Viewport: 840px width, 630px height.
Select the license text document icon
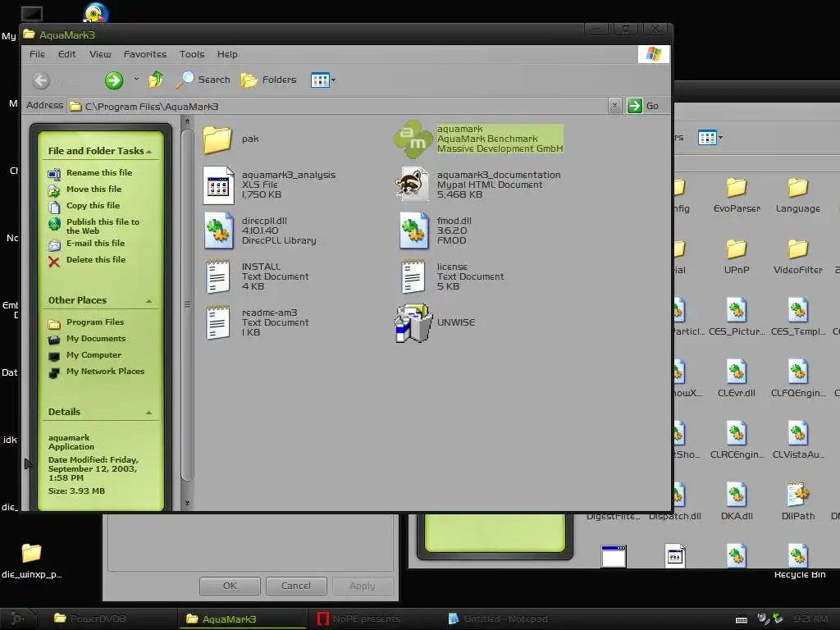tap(413, 276)
